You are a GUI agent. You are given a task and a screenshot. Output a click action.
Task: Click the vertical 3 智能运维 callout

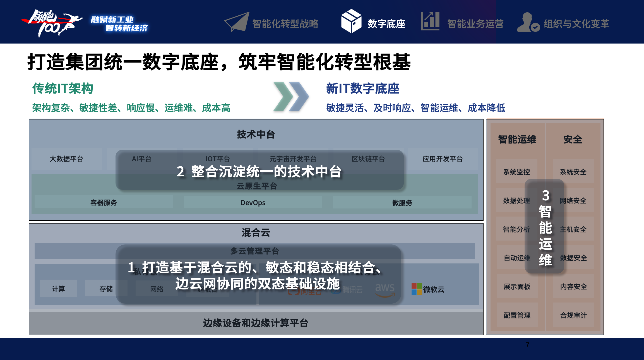tap(545, 227)
